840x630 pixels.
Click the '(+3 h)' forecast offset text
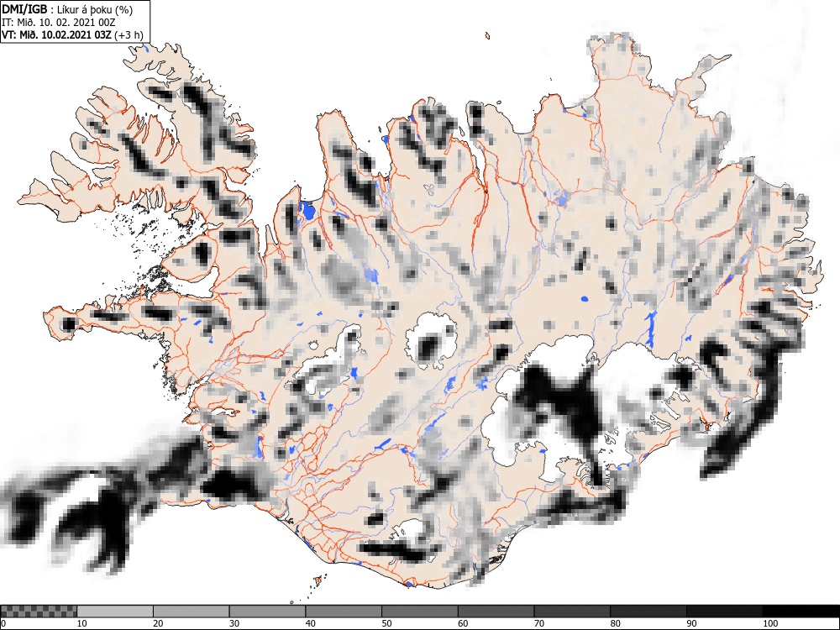click(129, 36)
